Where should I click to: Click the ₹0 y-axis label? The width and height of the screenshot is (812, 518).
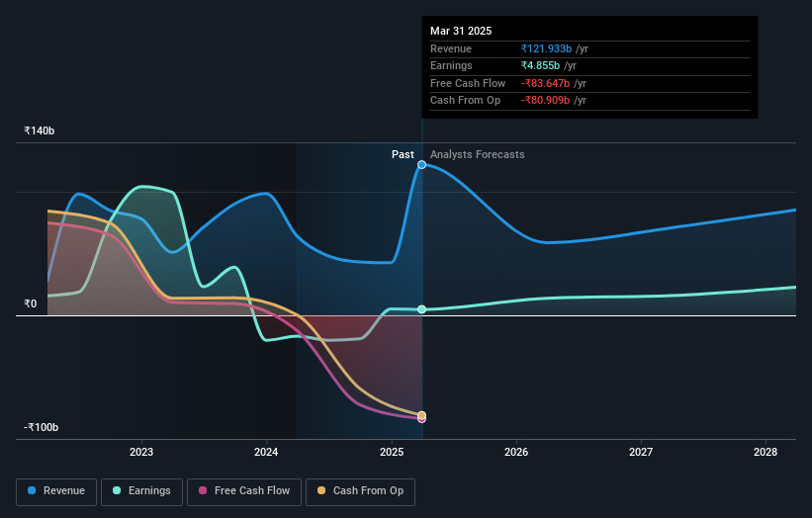pos(30,303)
